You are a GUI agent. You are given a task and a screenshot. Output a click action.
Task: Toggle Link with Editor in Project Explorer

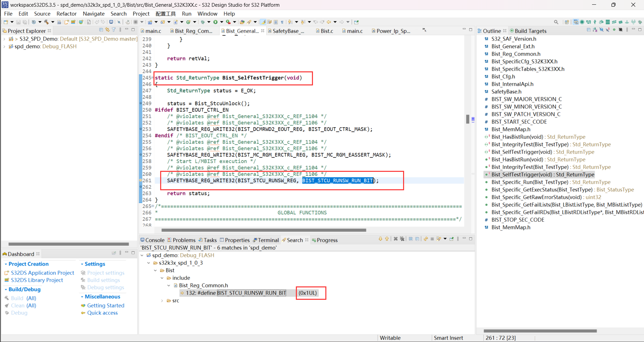tap(107, 30)
